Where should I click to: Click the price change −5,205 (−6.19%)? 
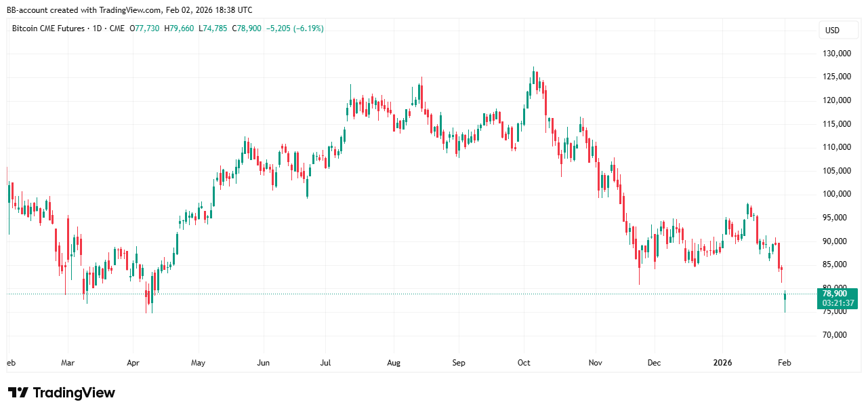point(295,28)
